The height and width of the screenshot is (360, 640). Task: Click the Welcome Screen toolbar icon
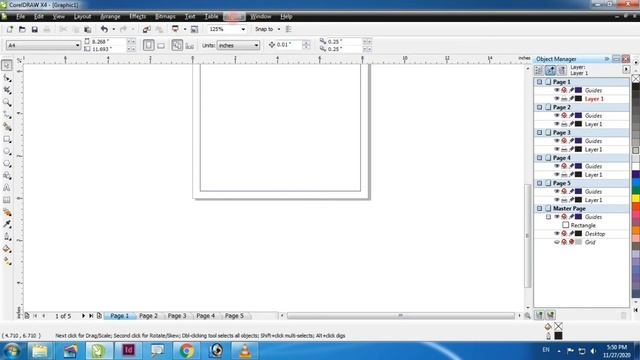(x=194, y=29)
